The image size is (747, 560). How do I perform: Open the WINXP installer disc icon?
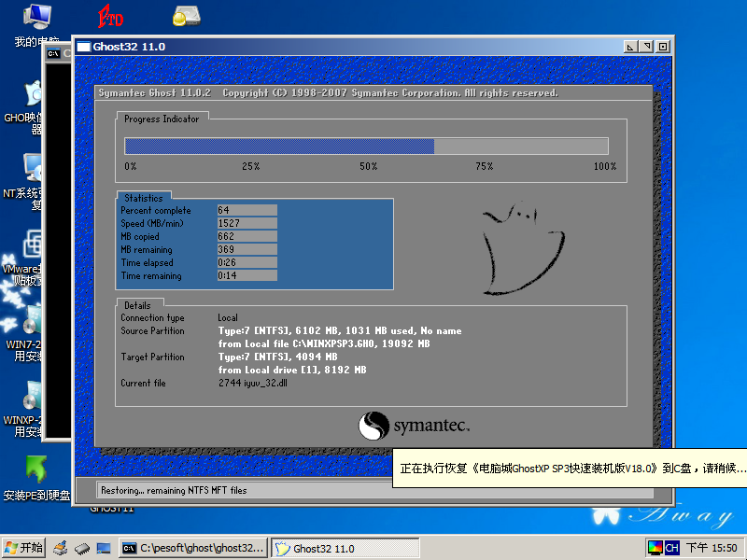point(33,399)
